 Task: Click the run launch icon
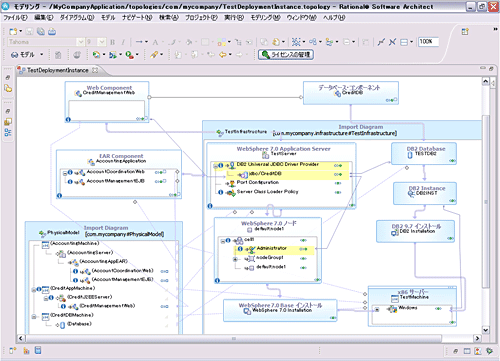point(113,55)
